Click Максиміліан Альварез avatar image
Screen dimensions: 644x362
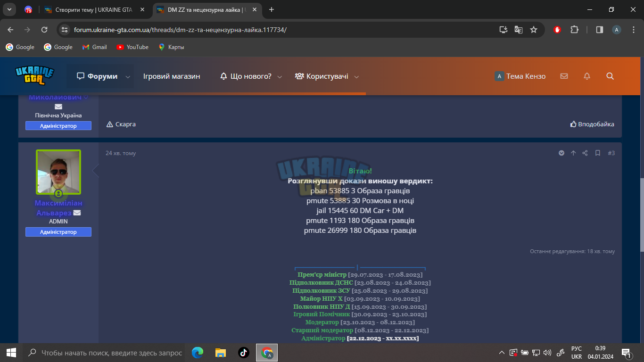[x=58, y=172]
